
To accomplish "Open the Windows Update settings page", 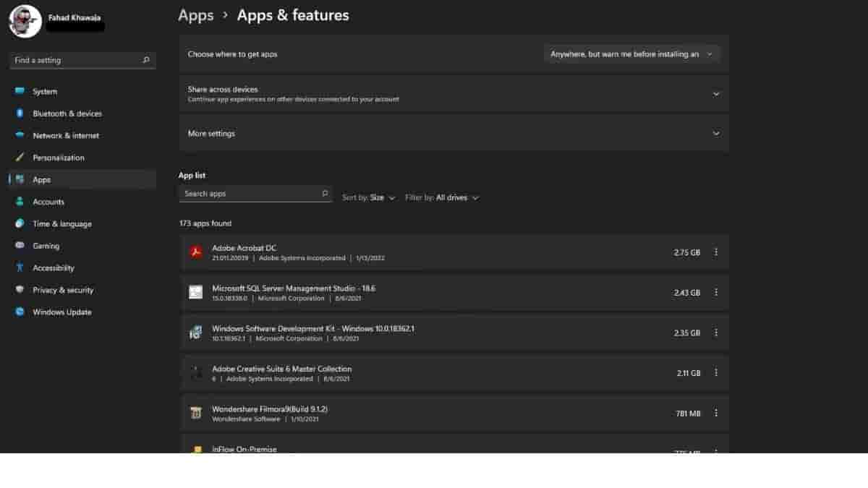I will [x=61, y=312].
